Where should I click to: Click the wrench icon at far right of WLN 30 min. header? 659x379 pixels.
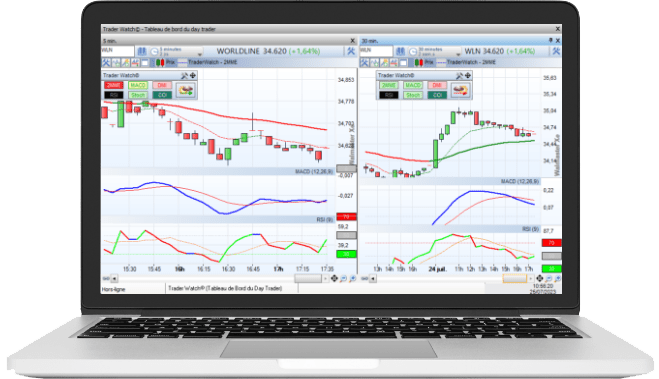556,51
